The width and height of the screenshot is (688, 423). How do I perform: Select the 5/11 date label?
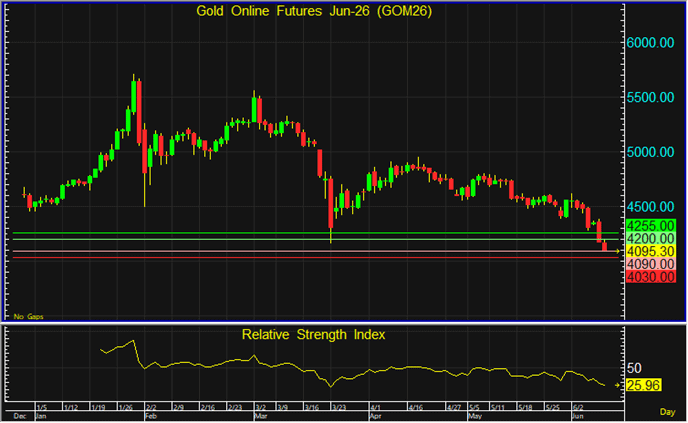click(498, 408)
